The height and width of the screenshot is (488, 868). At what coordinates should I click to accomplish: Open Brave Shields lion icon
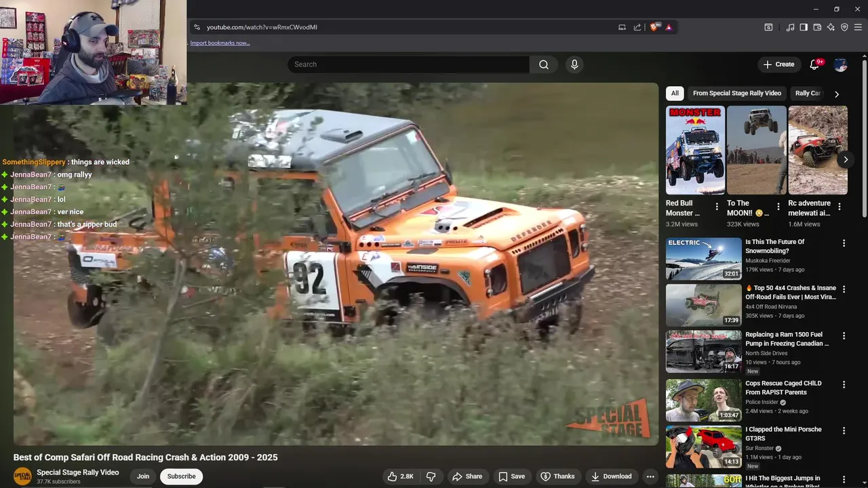coord(654,27)
